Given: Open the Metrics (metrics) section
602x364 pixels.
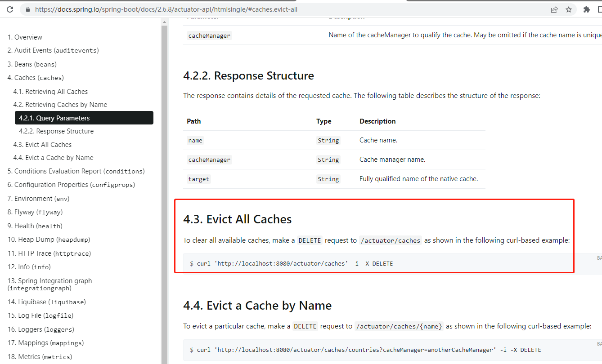Looking at the screenshot, I should tap(39, 356).
